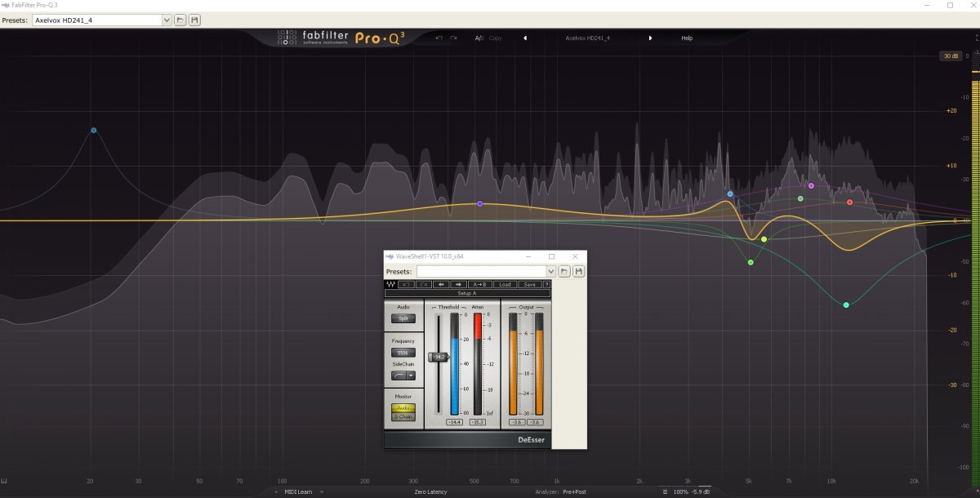Click the DeEsser open preset folder icon

[x=563, y=271]
